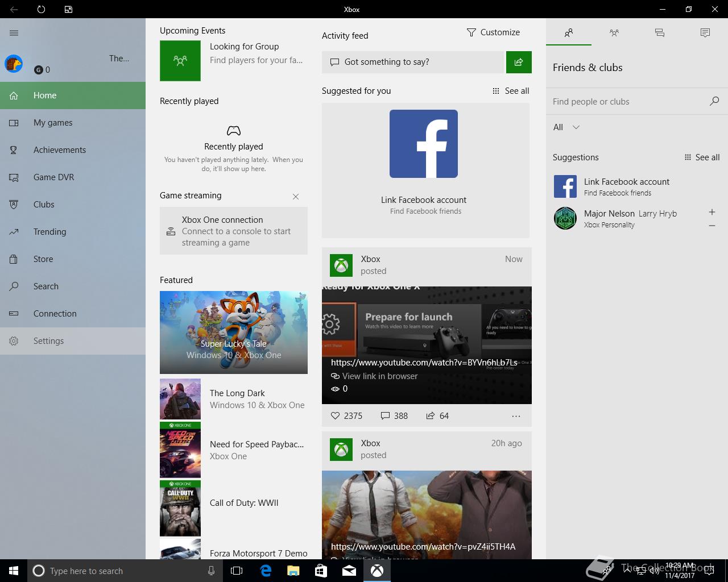Switch to the Parties tab icon

point(614,33)
